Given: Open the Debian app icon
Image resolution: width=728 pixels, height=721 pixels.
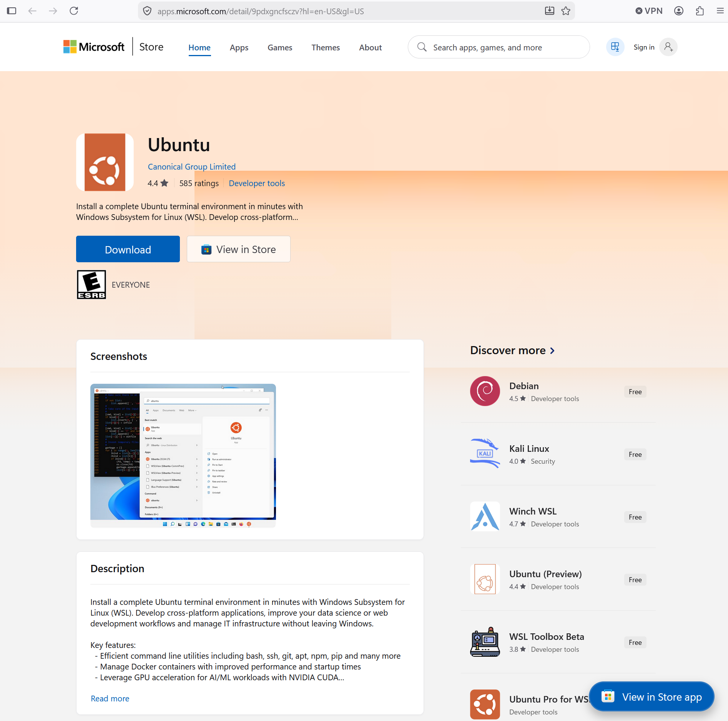Looking at the screenshot, I should [485, 391].
